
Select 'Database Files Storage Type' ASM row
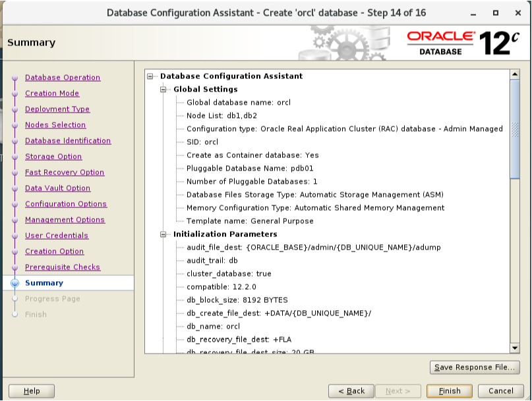(x=315, y=195)
